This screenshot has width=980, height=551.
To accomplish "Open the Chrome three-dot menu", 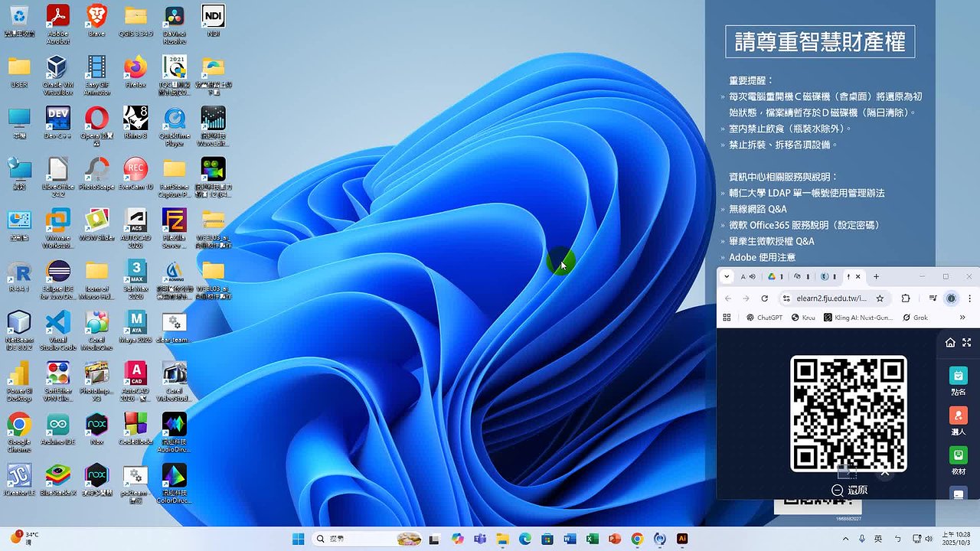I will [x=969, y=298].
